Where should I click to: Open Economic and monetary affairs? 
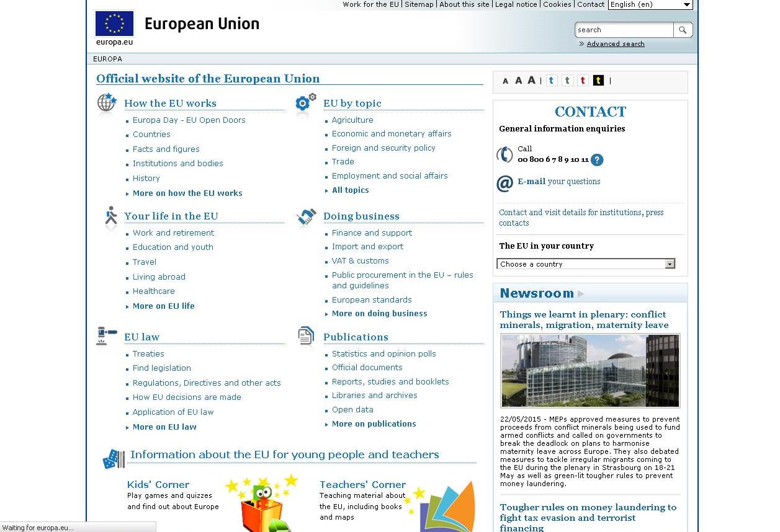[392, 134]
